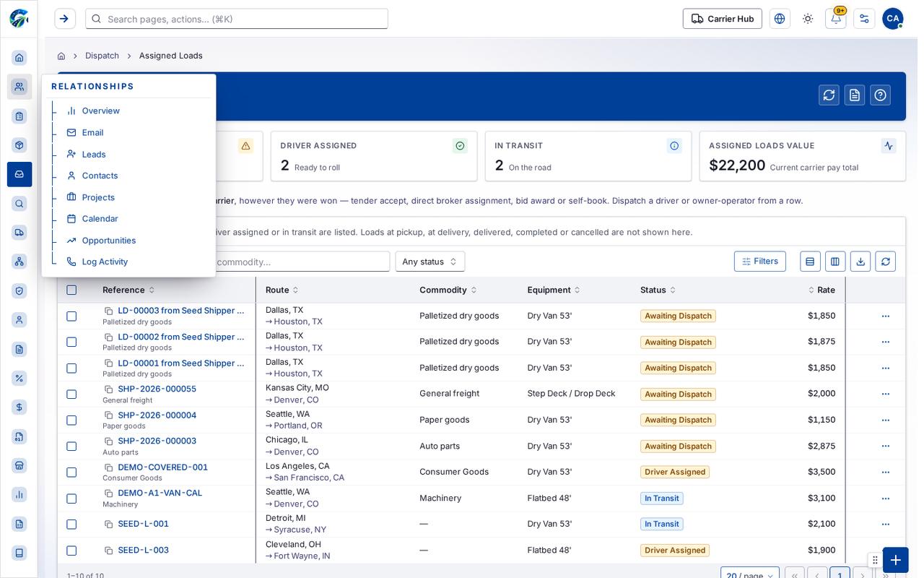Viewport: 924px width, 578px height.
Task: Open Relationships icon in left sidebar
Action: [x=19, y=87]
